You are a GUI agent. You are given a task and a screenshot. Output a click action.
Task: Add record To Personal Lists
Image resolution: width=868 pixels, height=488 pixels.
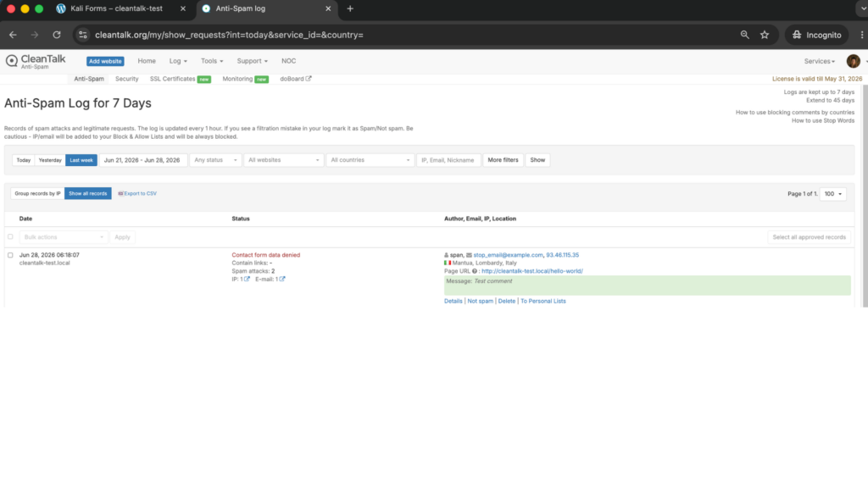[543, 301]
